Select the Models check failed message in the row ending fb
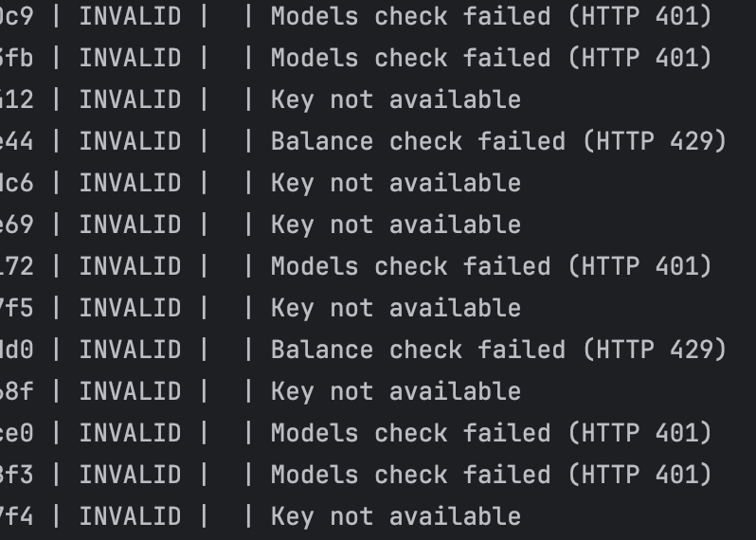This screenshot has width=756, height=540. (492, 58)
